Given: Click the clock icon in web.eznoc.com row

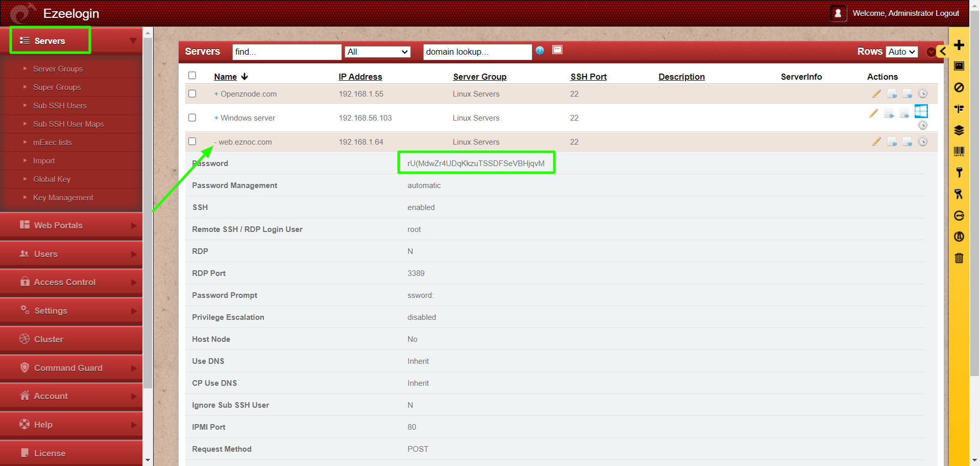Looking at the screenshot, I should [923, 142].
